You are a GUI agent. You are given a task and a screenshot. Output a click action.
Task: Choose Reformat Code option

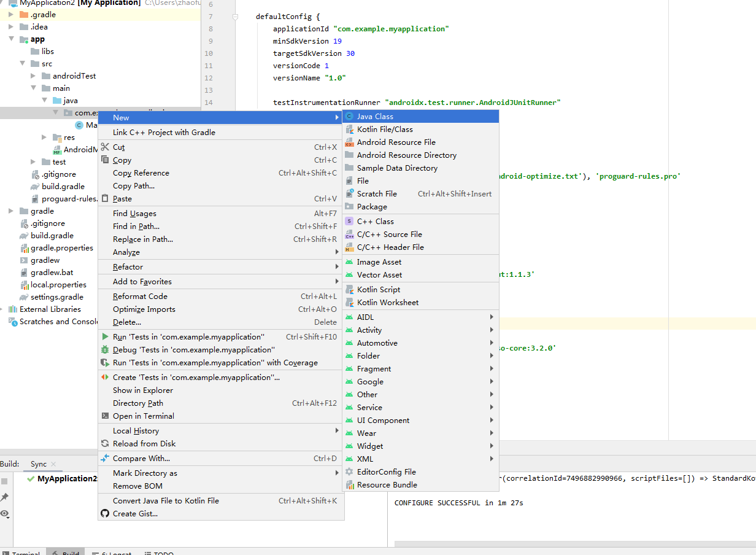pos(221,296)
